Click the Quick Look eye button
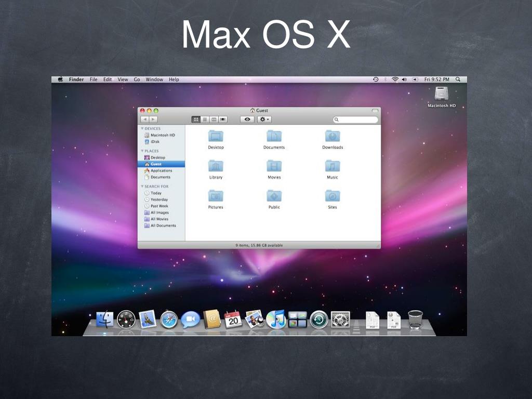Image resolution: width=532 pixels, height=399 pixels. click(x=247, y=119)
